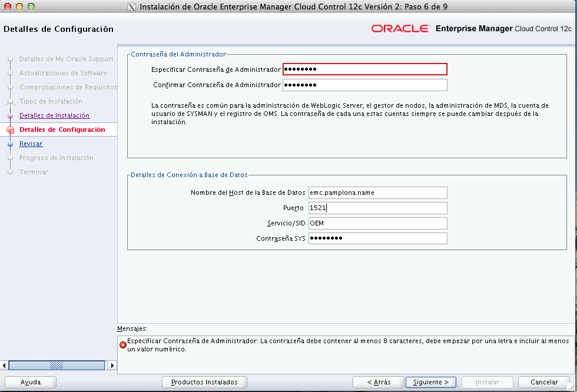Open the Detalles de Instalación link
The width and height of the screenshot is (577, 392).
(54, 115)
